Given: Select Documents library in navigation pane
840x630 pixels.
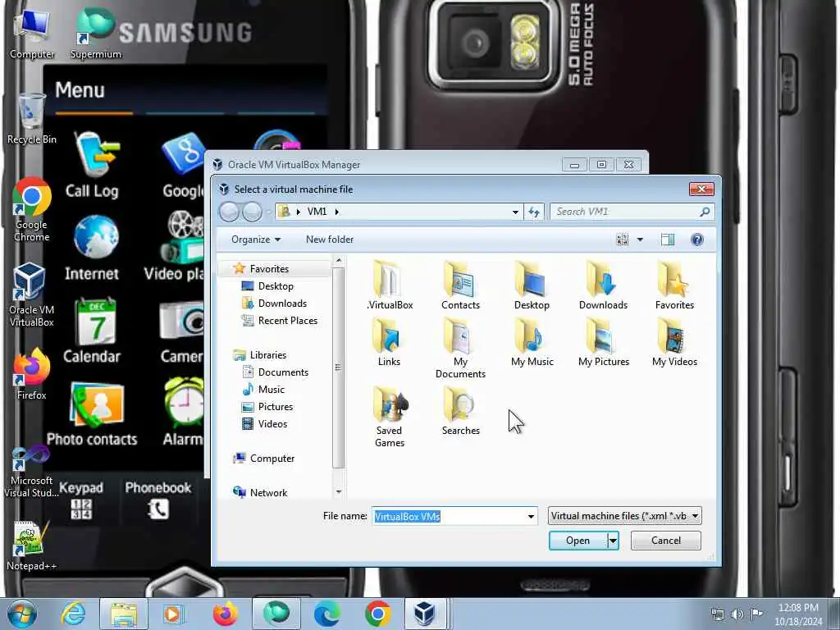Looking at the screenshot, I should click(283, 372).
